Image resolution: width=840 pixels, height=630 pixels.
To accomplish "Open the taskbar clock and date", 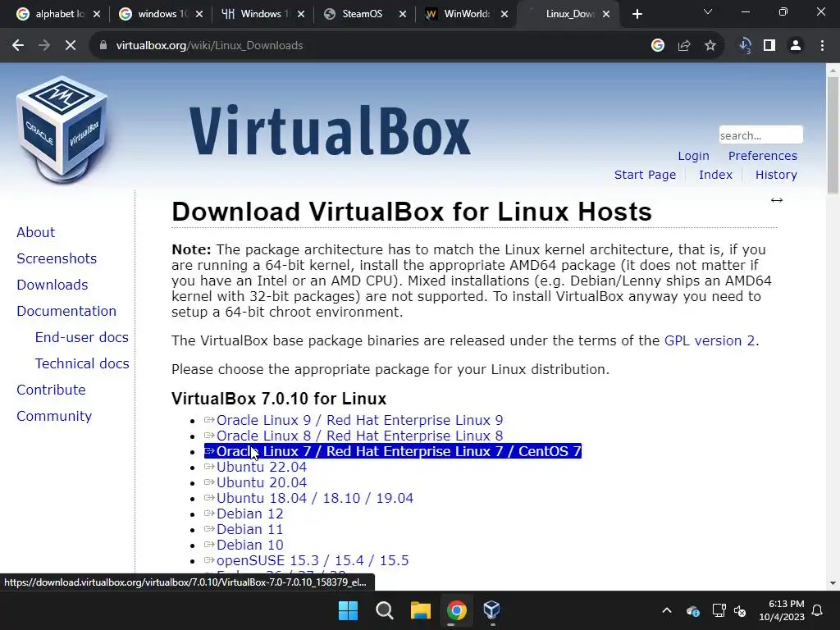I will point(782,610).
